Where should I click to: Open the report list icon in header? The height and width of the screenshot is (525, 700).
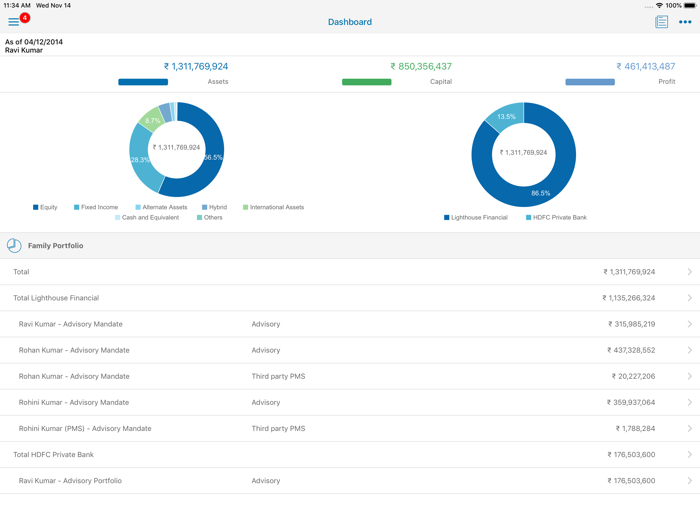coord(661,22)
